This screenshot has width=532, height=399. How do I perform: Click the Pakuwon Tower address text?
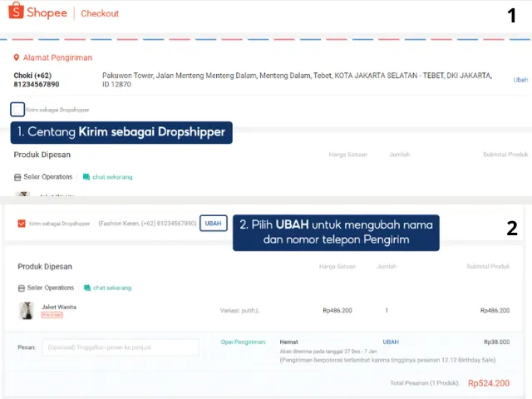click(x=298, y=80)
